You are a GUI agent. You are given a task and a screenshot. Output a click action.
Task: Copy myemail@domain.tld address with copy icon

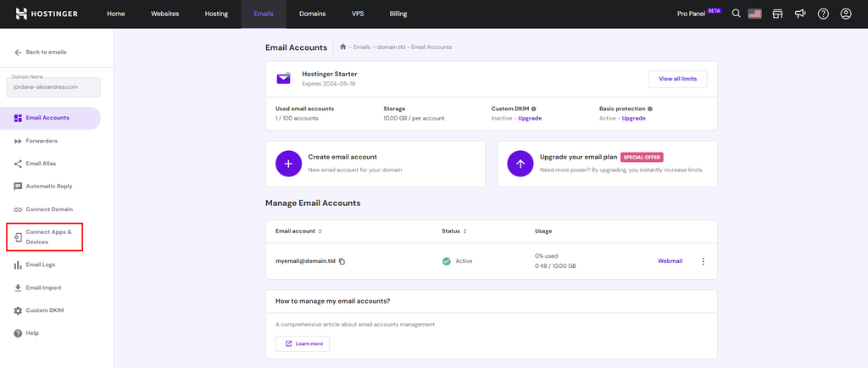[342, 261]
